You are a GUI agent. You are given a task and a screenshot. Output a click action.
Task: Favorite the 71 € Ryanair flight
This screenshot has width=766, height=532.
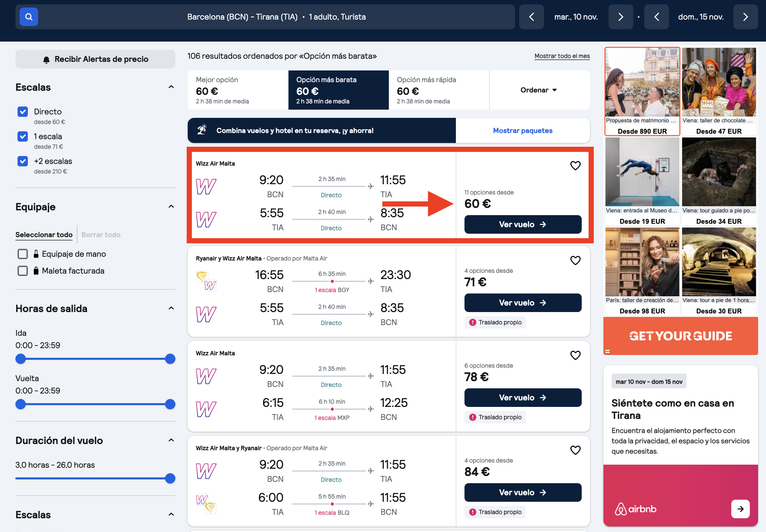(575, 261)
